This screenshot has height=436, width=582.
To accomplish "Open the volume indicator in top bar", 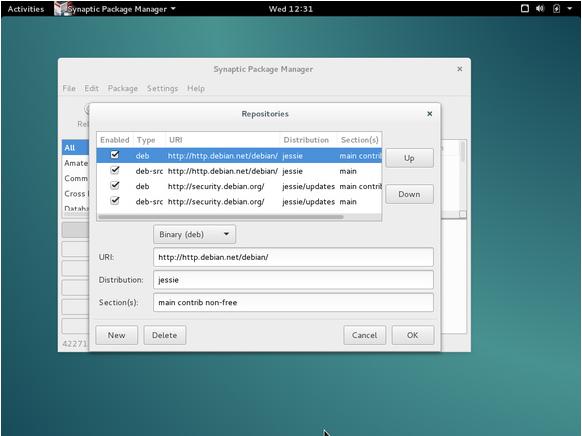I will (x=540, y=9).
